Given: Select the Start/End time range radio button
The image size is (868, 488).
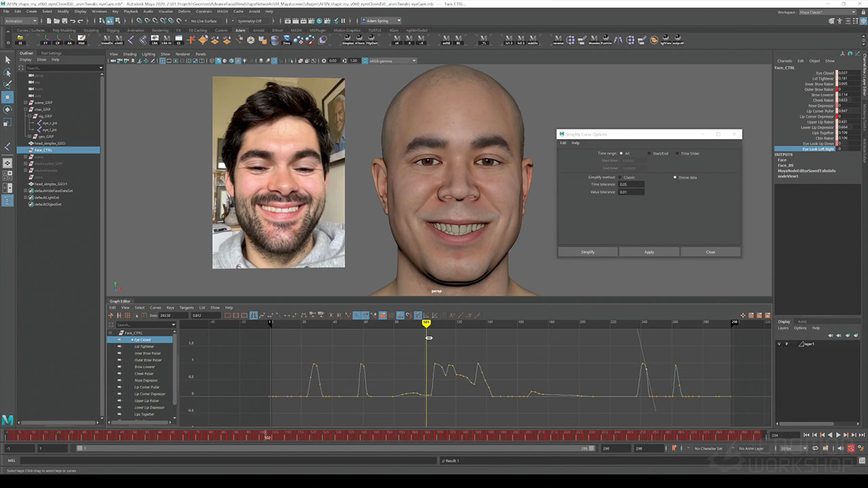Looking at the screenshot, I should (648, 153).
